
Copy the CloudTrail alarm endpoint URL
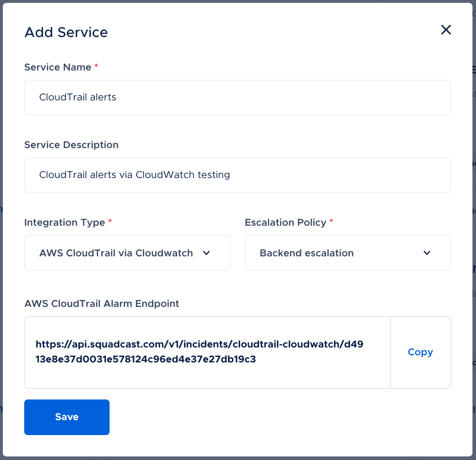(x=421, y=352)
